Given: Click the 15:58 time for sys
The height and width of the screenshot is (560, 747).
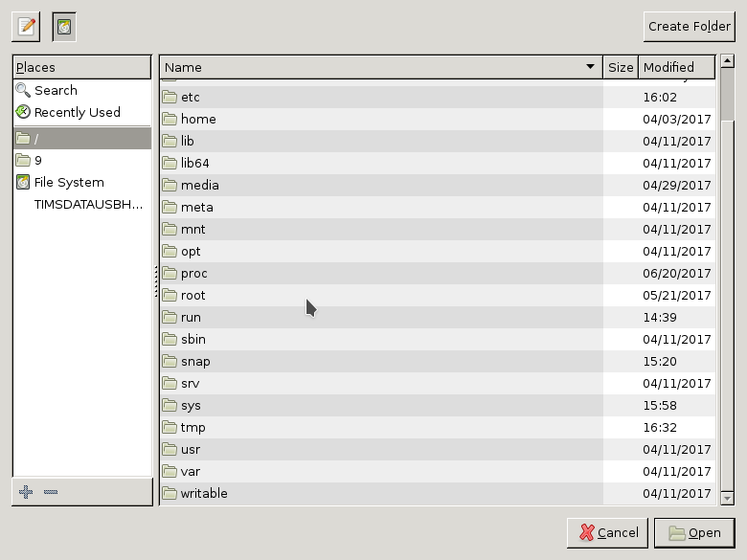Looking at the screenshot, I should [660, 405].
